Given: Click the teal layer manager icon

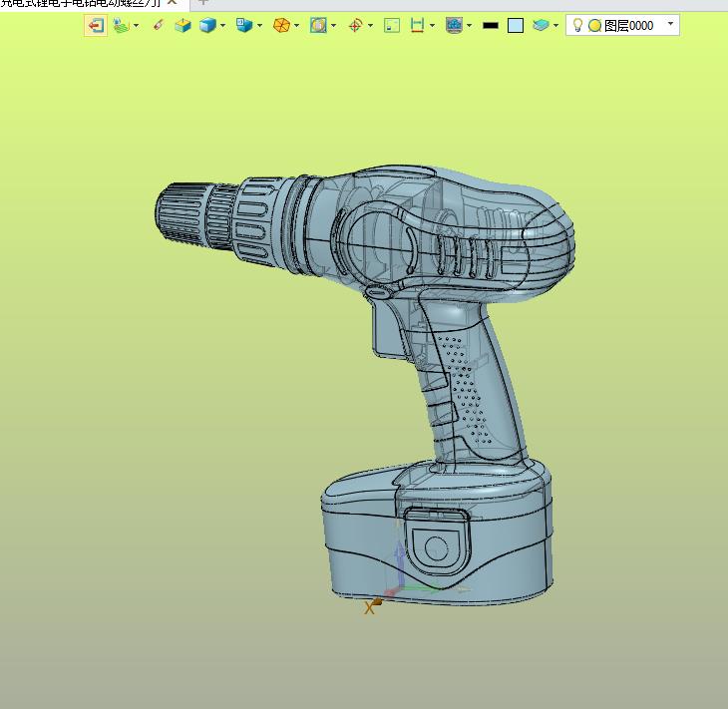Looking at the screenshot, I should coord(541,25).
